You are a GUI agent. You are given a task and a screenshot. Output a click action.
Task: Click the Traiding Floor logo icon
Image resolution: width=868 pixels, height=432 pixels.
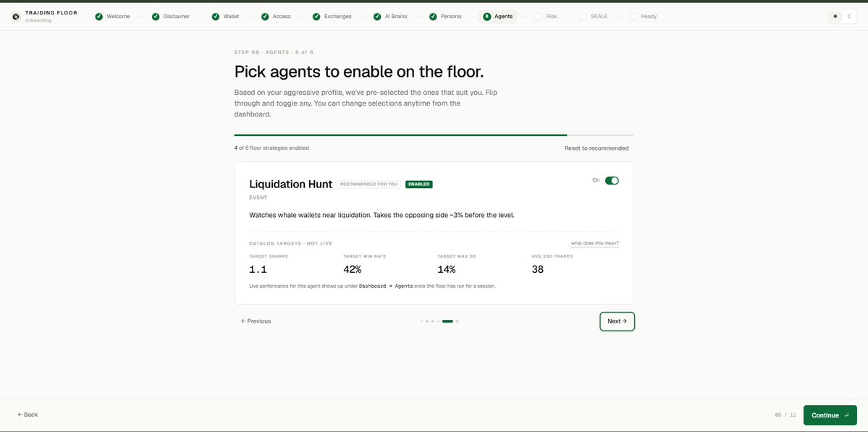click(x=16, y=17)
